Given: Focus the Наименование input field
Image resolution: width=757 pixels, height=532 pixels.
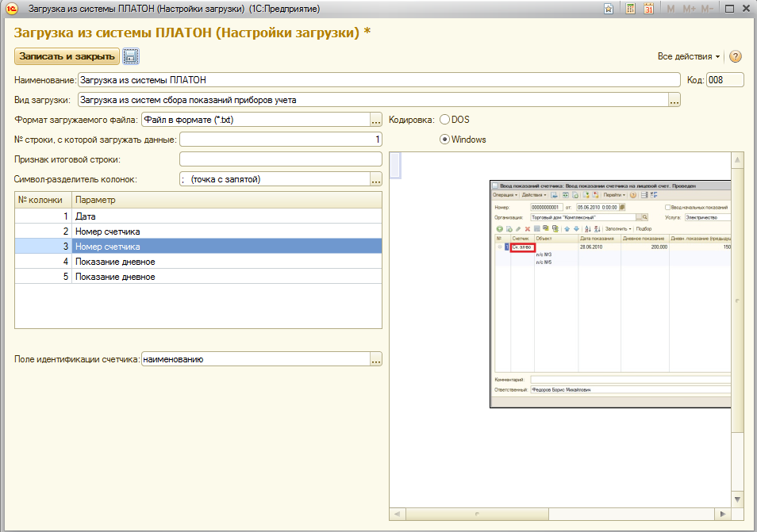Looking at the screenshot, I should pos(379,80).
